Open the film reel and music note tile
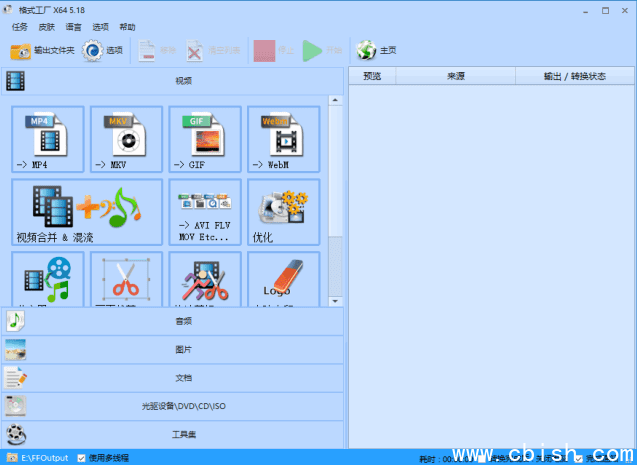 point(48,279)
